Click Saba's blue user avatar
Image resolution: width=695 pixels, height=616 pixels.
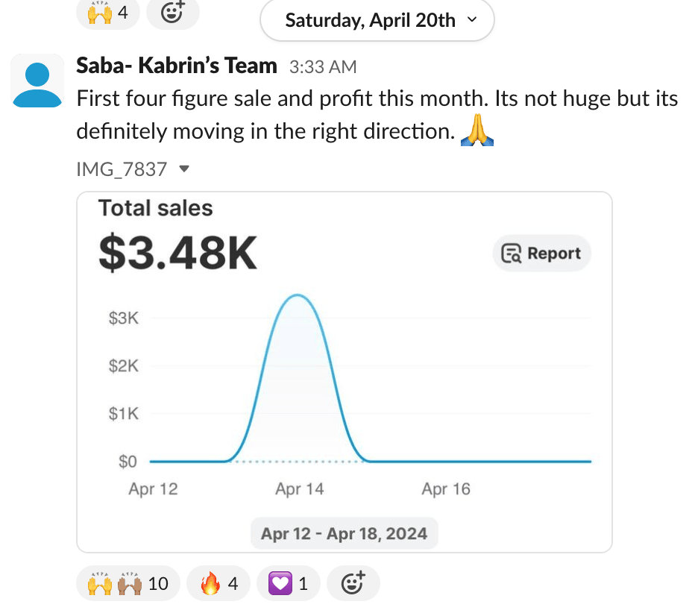tap(37, 82)
